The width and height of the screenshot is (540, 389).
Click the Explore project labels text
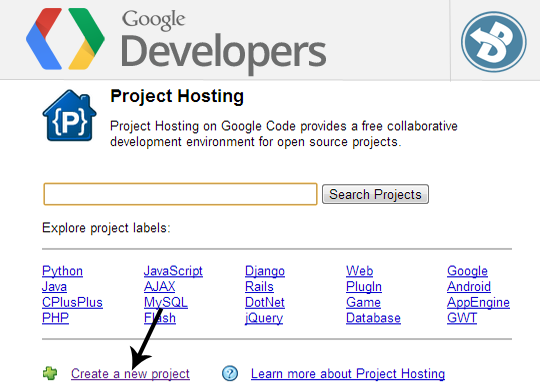coord(106,228)
